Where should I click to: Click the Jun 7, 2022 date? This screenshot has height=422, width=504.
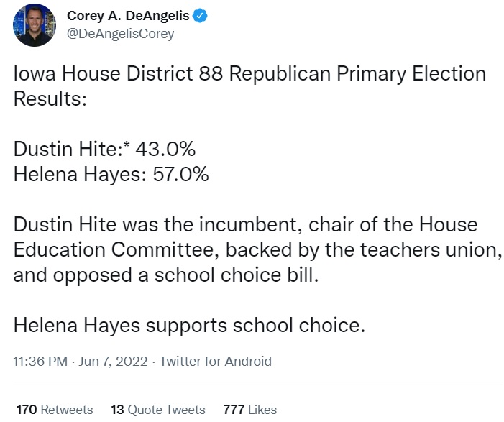113,362
